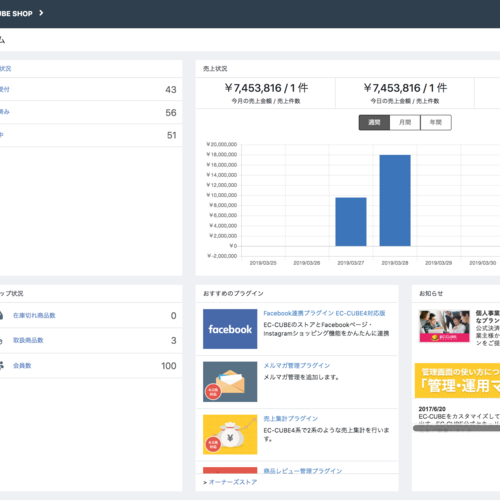This screenshot has width=500, height=500.
Task: Click the 受付 order status link
Action: coord(5,89)
